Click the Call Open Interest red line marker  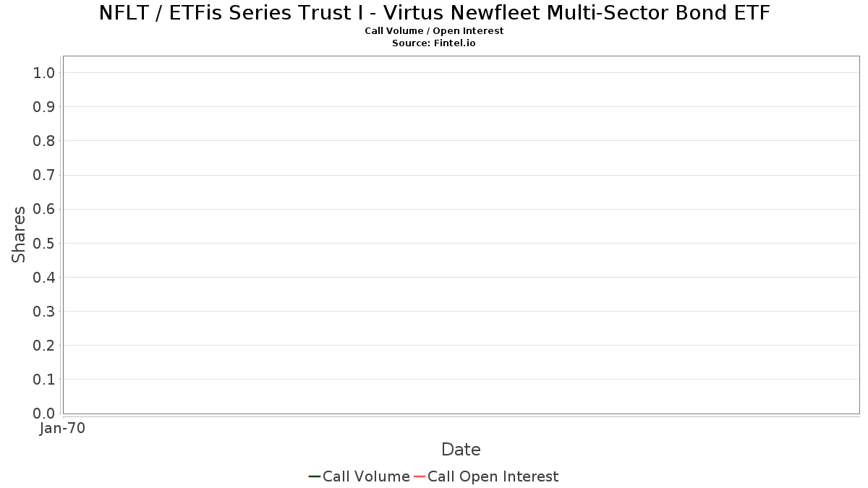pyautogui.click(x=420, y=476)
